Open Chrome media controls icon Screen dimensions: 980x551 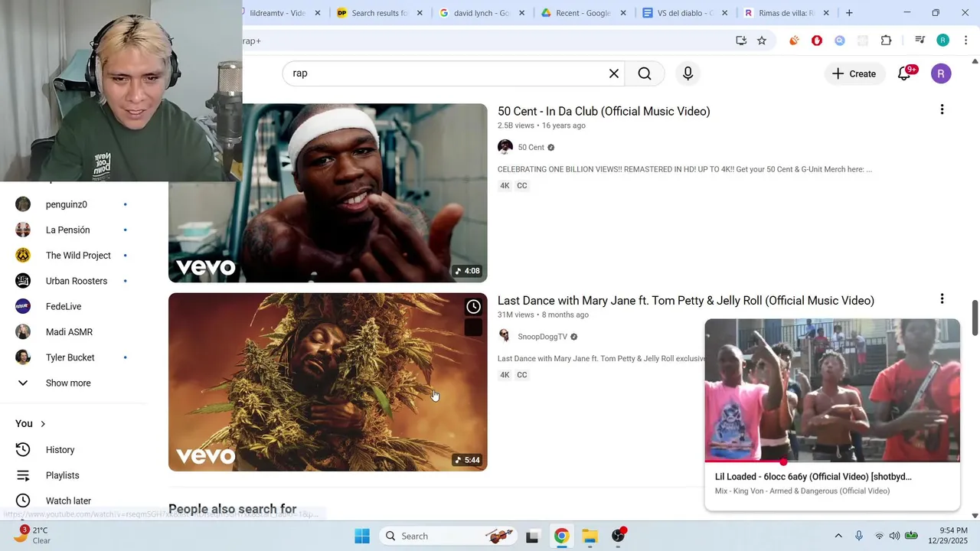tap(920, 41)
